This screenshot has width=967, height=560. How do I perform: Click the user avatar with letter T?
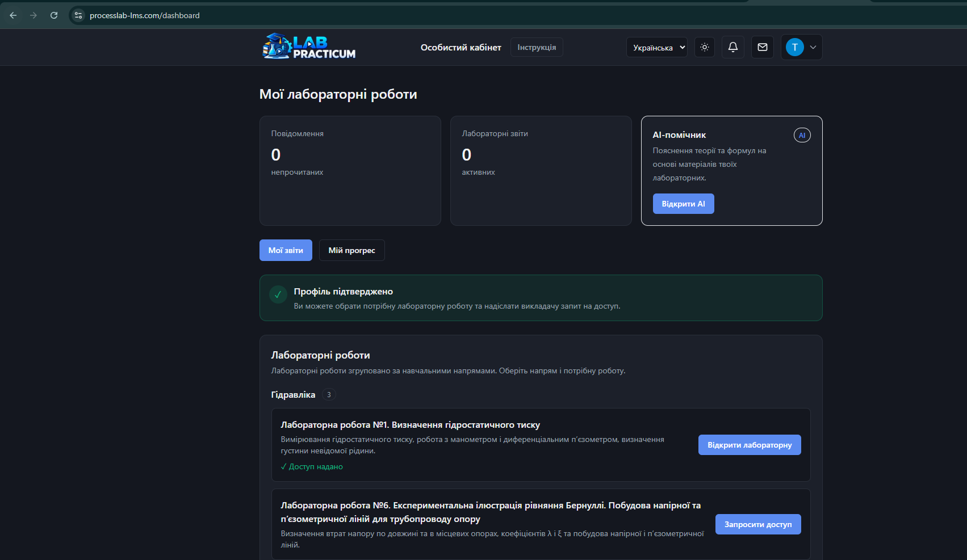pyautogui.click(x=795, y=47)
